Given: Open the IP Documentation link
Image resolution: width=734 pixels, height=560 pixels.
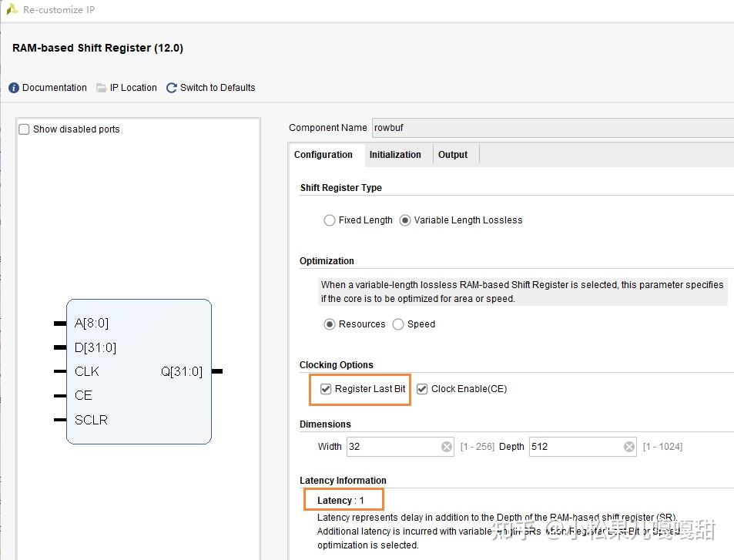Looking at the screenshot, I should pos(54,88).
